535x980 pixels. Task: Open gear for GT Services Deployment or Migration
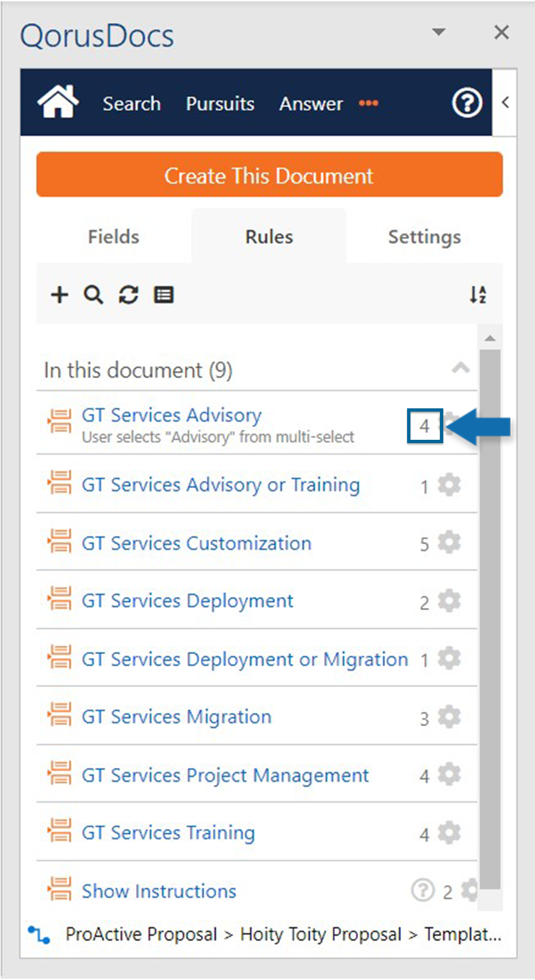coord(449,659)
